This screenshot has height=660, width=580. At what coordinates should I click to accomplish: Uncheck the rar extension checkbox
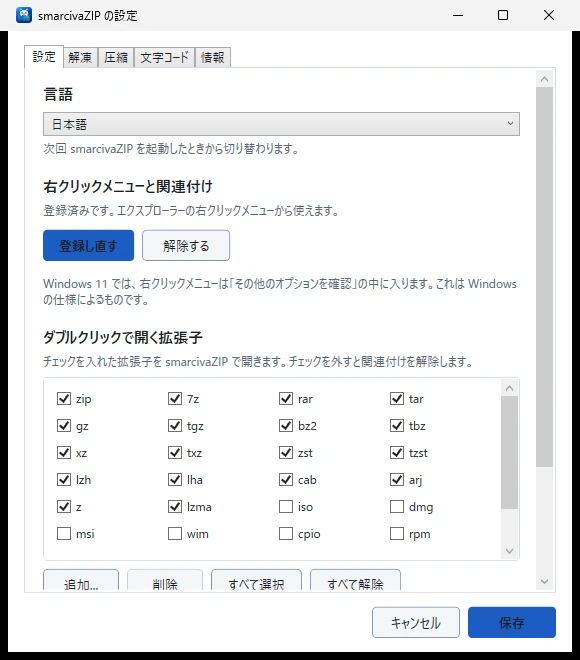(x=286, y=398)
